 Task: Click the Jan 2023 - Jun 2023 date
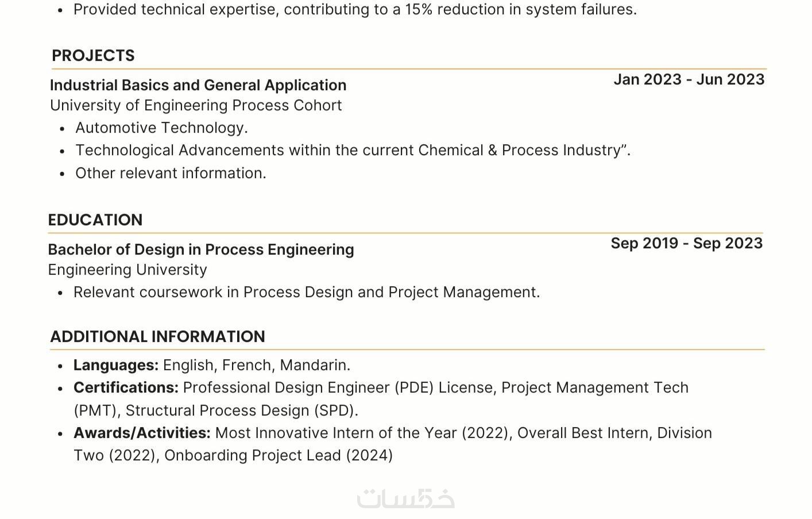689,79
